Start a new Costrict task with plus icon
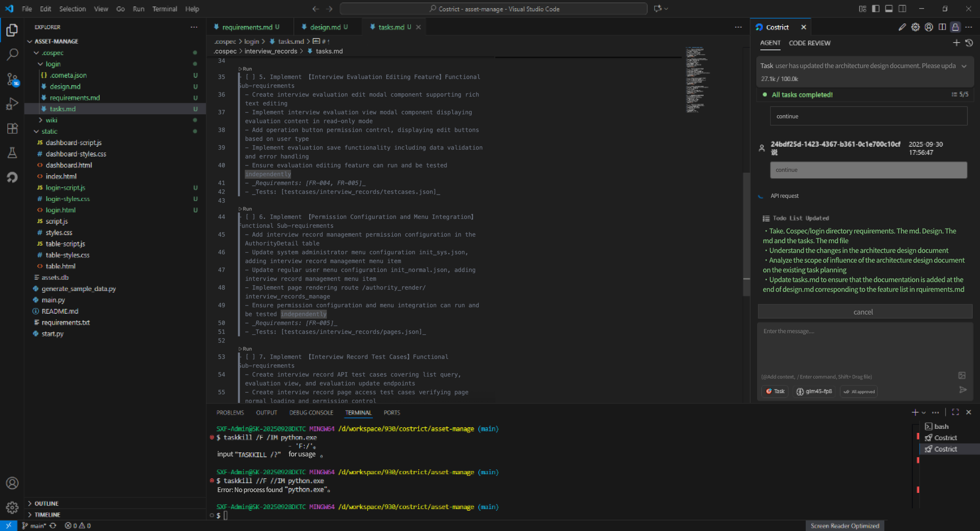The width and height of the screenshot is (980, 531). tap(956, 43)
